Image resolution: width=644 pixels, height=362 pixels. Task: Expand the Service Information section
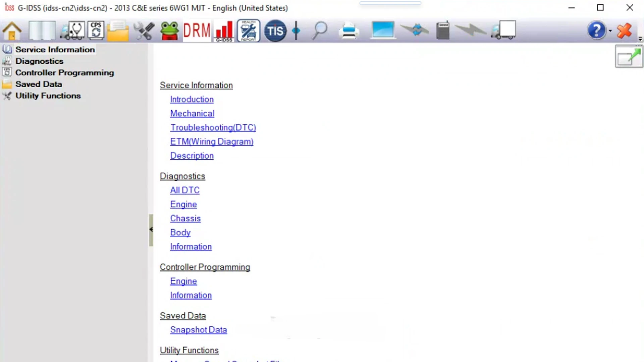coord(55,49)
